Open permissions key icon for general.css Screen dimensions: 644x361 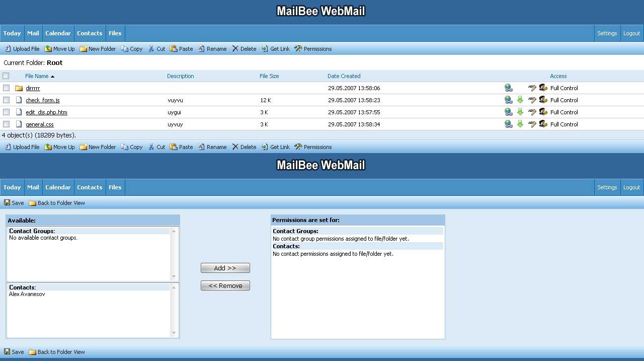[x=543, y=124]
